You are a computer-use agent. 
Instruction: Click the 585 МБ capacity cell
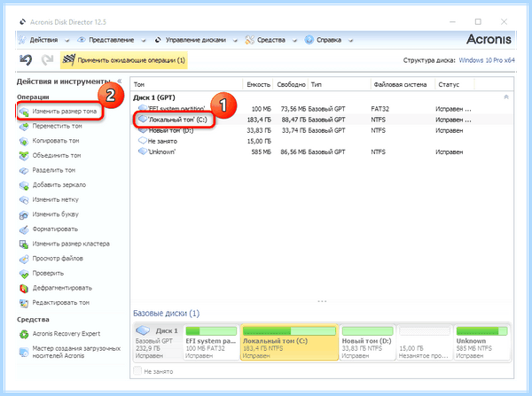pos(261,151)
